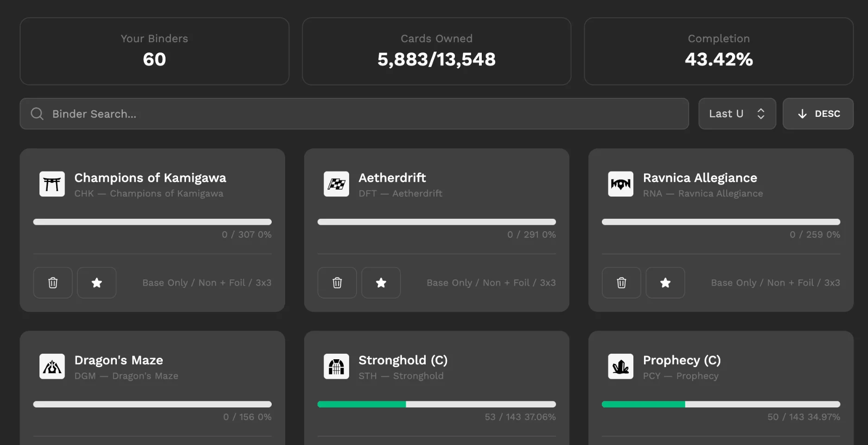
Task: Click 'PCY — Prophecy' subtitle
Action: pyautogui.click(x=681, y=376)
